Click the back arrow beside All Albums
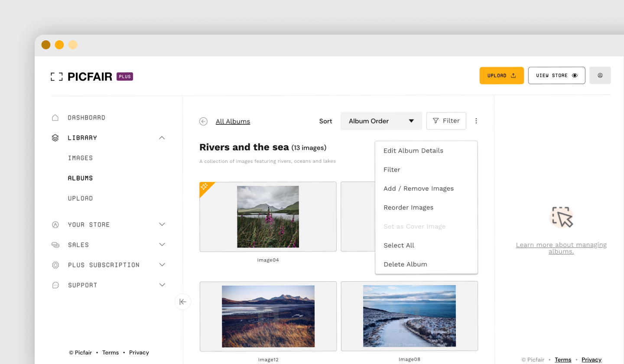624x364 pixels. (x=203, y=121)
